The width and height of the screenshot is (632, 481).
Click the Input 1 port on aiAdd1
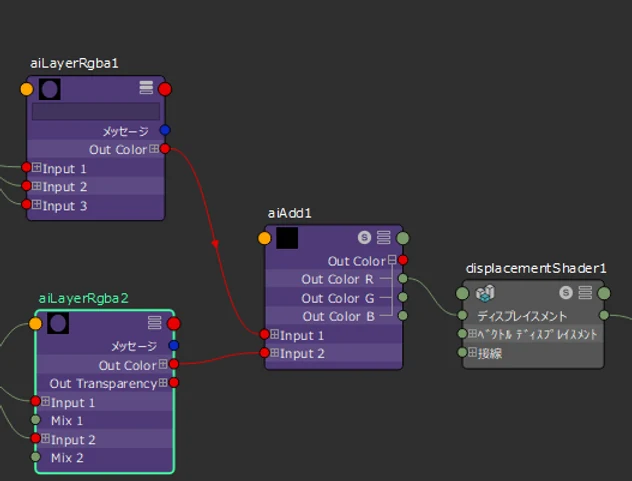264,334
